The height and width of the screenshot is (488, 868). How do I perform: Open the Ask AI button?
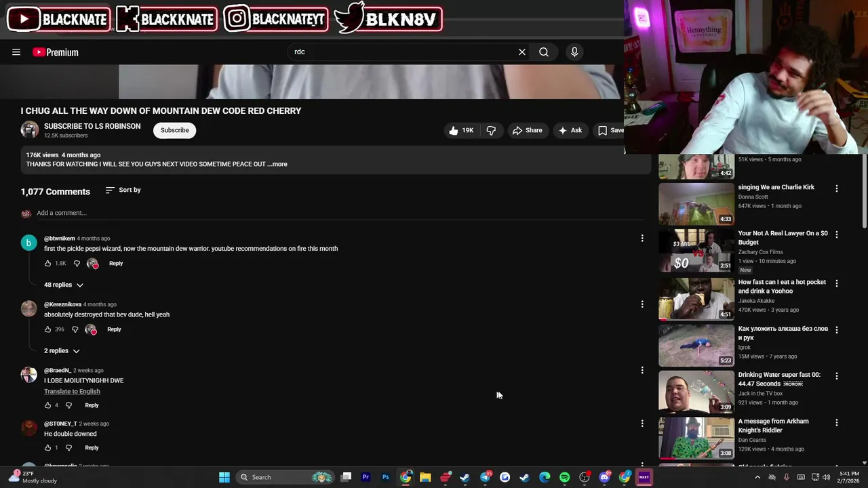tap(570, 130)
